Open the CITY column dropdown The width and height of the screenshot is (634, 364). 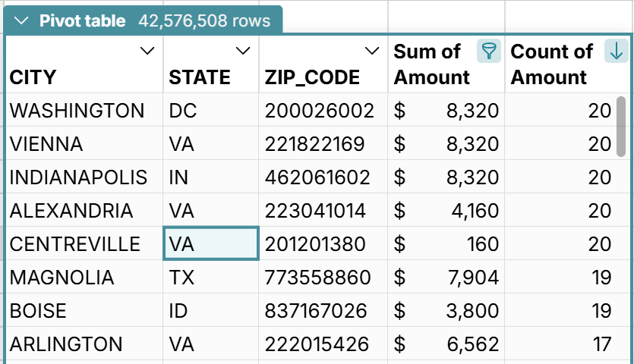(147, 52)
